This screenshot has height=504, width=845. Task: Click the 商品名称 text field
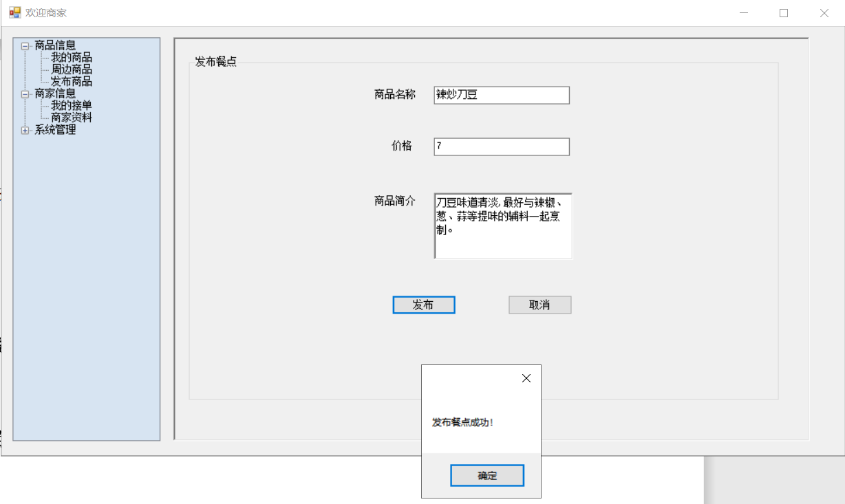501,95
